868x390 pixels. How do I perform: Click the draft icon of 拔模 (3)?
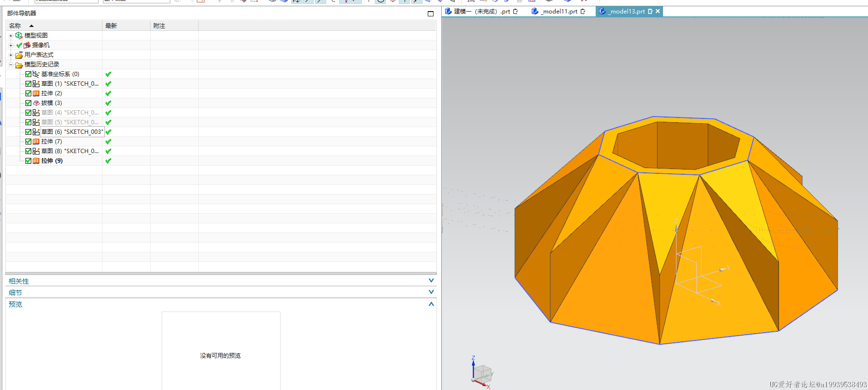(x=36, y=103)
